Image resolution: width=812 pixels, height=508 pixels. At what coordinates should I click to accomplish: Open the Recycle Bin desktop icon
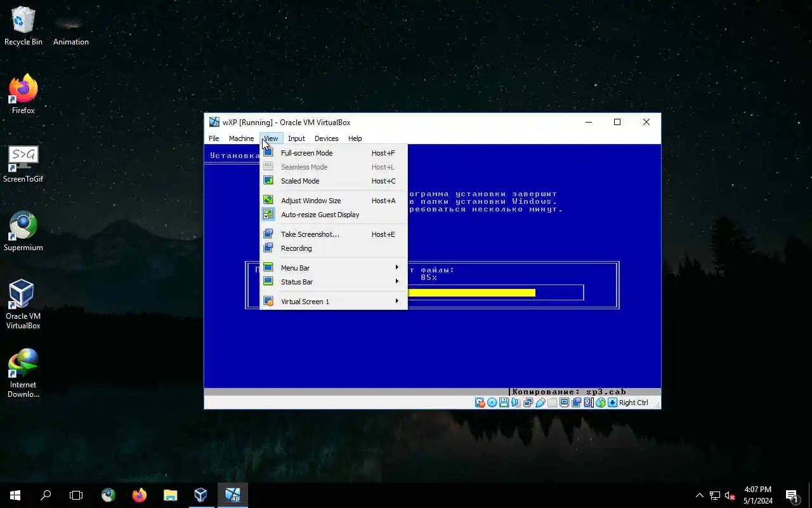coord(23,26)
